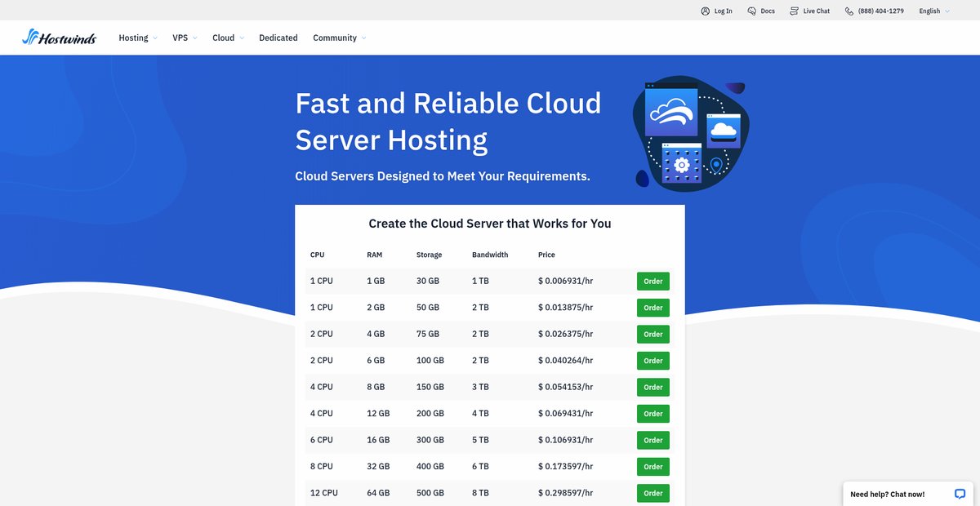The height and width of the screenshot is (506, 980).
Task: Open the Docs link
Action: click(x=768, y=11)
